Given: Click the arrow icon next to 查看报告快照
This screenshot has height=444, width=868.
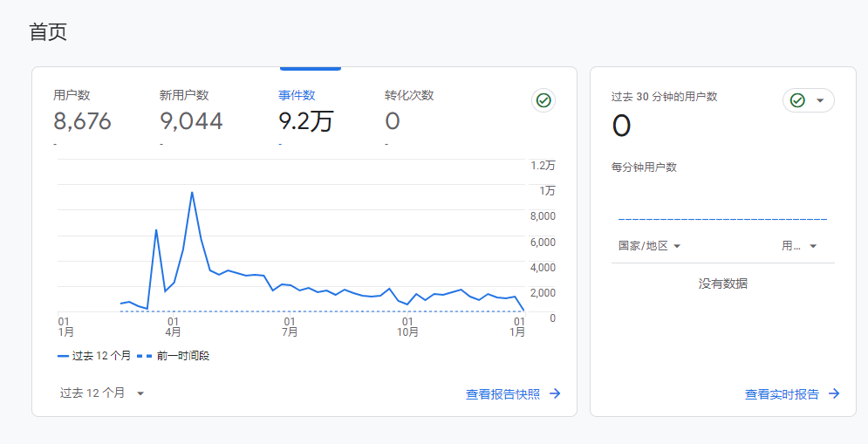Looking at the screenshot, I should pos(555,394).
